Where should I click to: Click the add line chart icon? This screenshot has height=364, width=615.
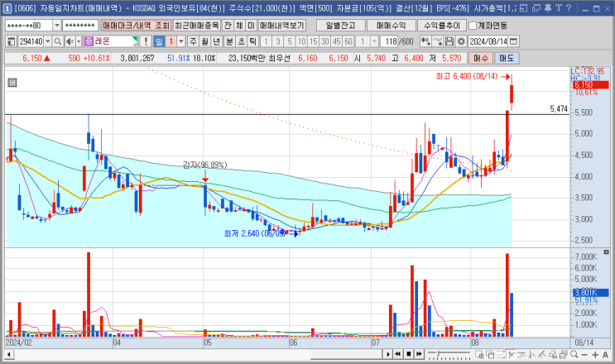pyautogui.click(x=438, y=41)
